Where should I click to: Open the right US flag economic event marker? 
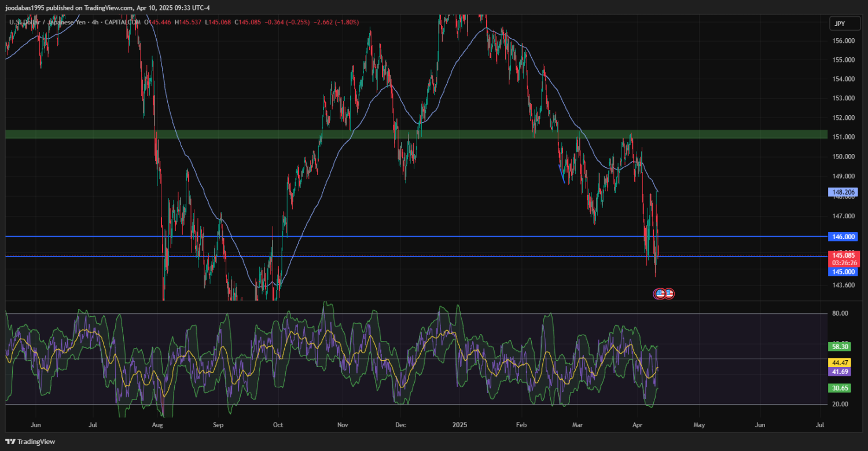point(669,294)
